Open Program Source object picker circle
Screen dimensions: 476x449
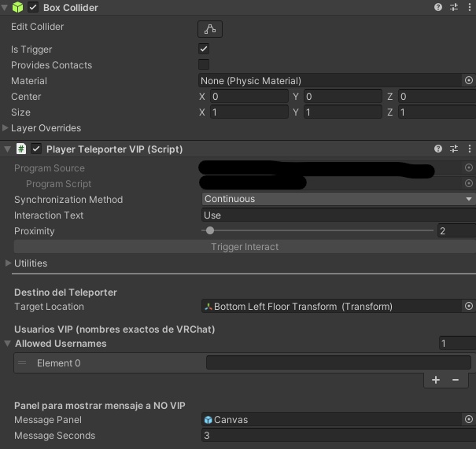469,167
